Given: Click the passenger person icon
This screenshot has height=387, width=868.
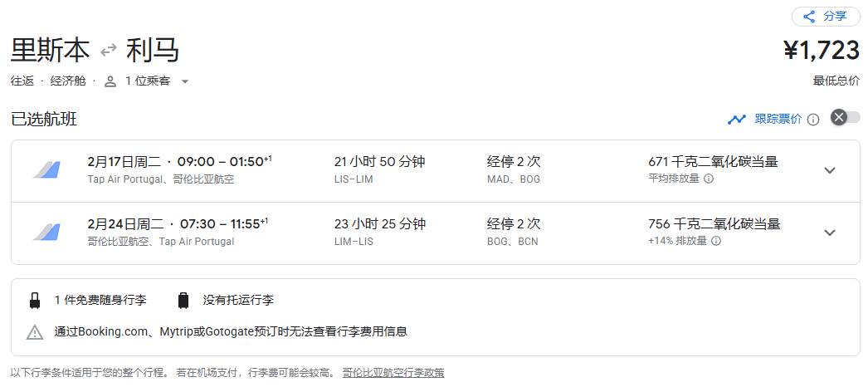Looking at the screenshot, I should [110, 81].
